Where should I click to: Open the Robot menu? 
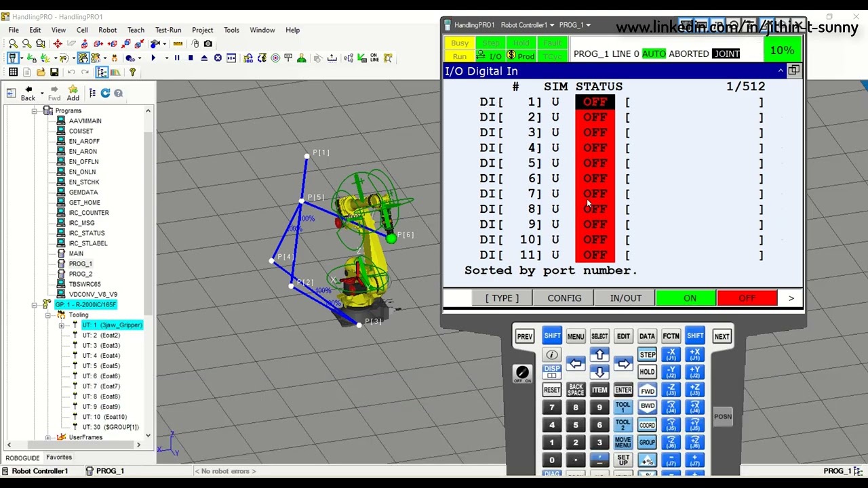108,30
